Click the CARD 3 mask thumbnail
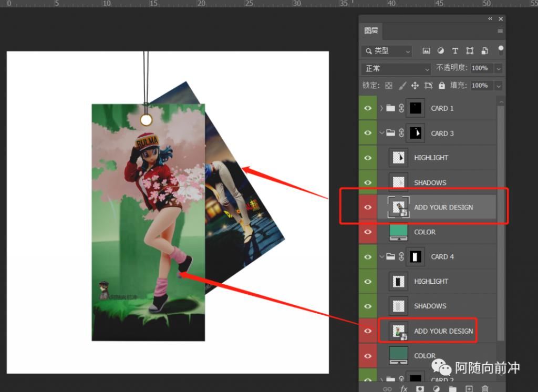This screenshot has width=538, height=392. 416,133
